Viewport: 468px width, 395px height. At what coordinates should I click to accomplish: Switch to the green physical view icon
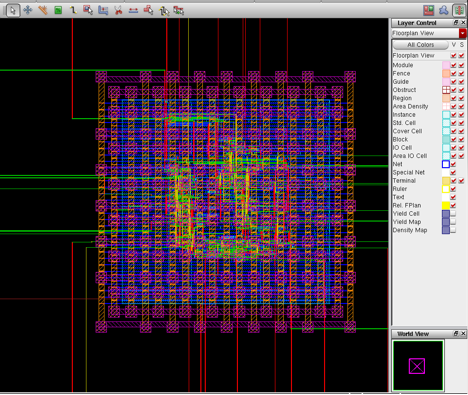point(459,10)
